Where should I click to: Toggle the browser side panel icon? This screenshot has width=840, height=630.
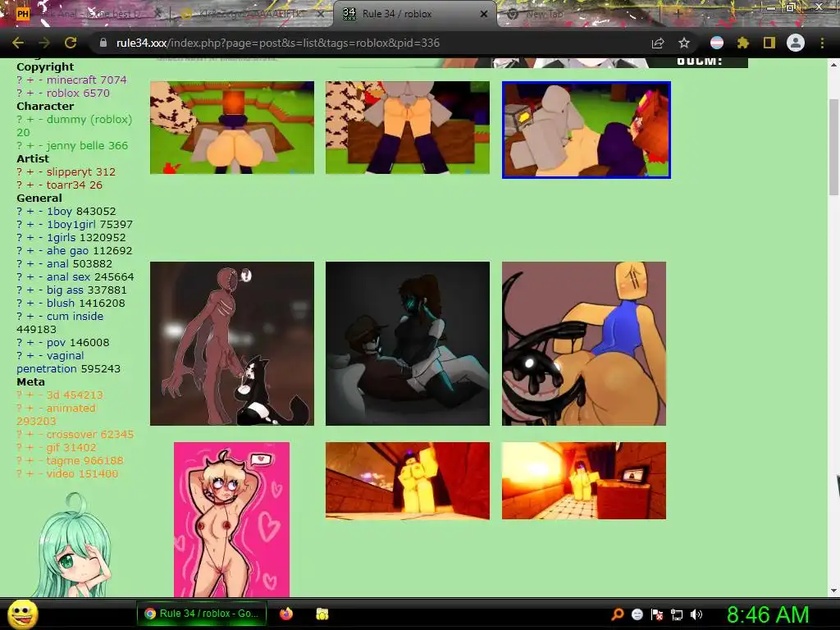click(769, 43)
